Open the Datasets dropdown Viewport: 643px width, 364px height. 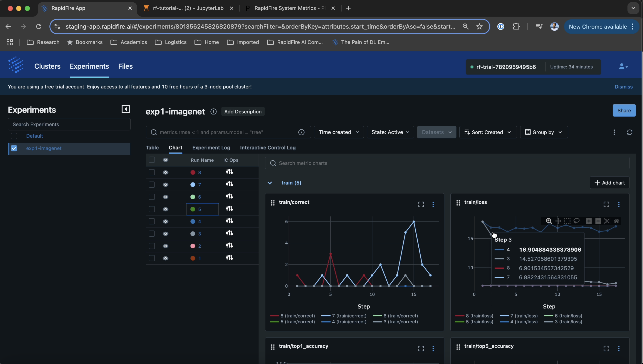tap(437, 132)
